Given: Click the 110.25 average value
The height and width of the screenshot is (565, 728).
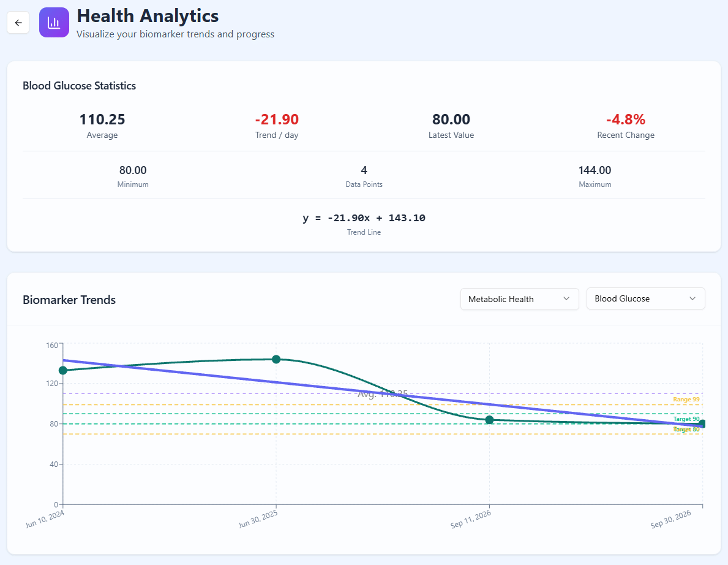Looking at the screenshot, I should click(102, 119).
